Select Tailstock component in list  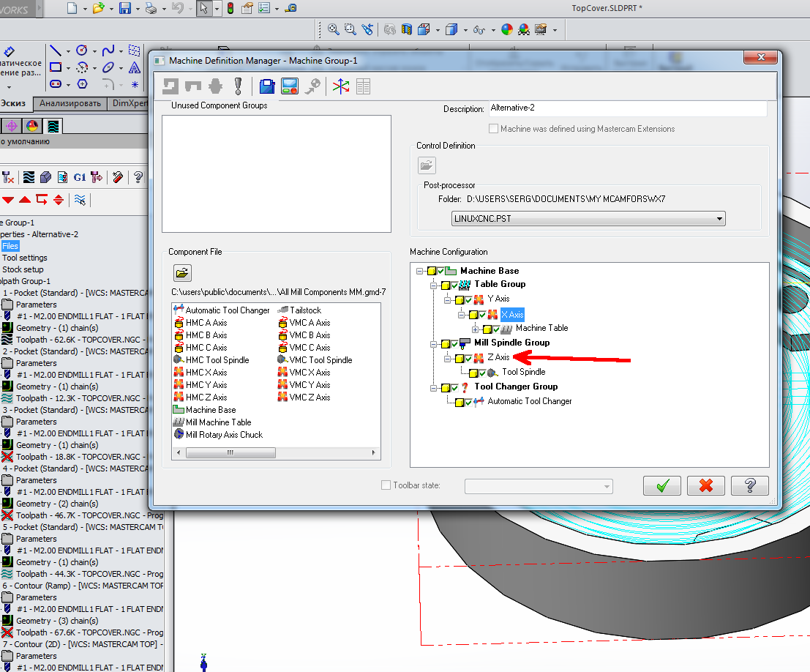(299, 310)
